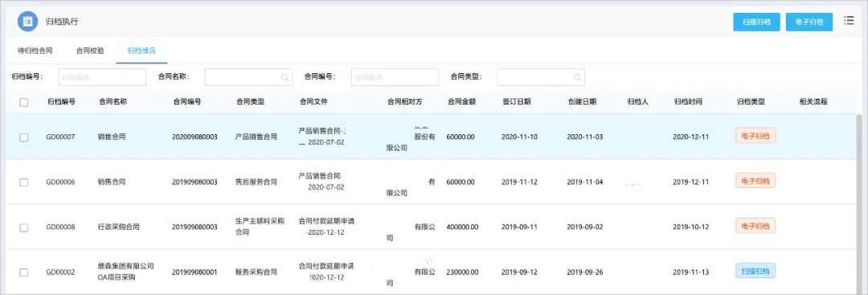Click 生产主辅料采购合同 type cell
The width and height of the screenshot is (868, 295).
[259, 227]
